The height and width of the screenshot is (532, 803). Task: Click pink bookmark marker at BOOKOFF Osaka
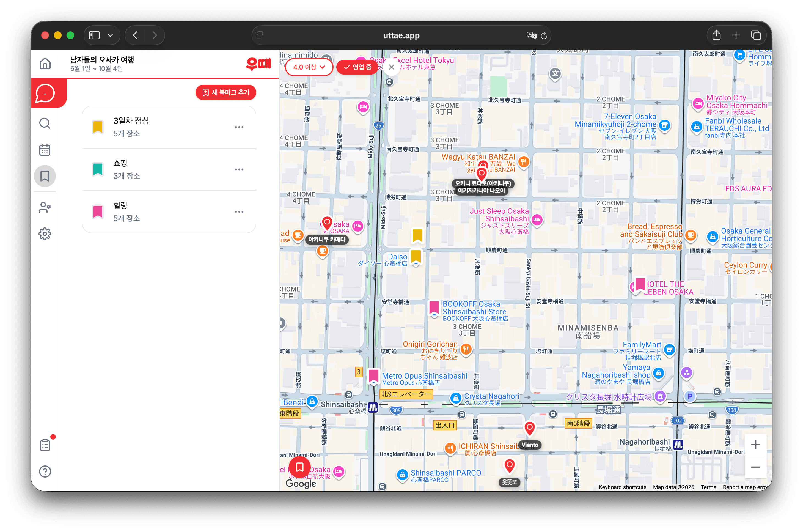click(434, 308)
